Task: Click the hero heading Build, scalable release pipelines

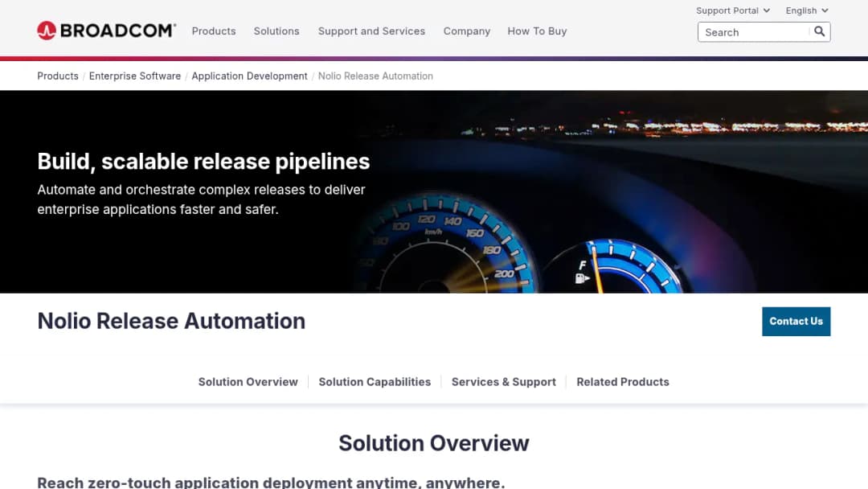Action: point(203,162)
